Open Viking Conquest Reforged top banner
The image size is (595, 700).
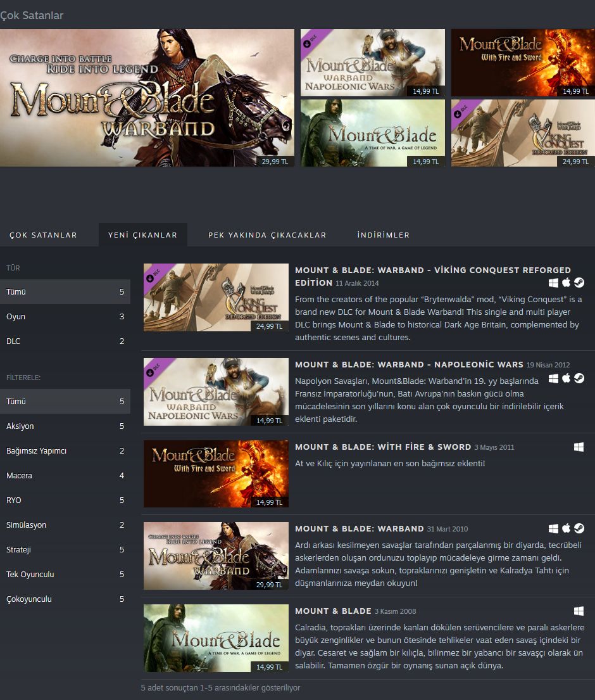pos(523,133)
